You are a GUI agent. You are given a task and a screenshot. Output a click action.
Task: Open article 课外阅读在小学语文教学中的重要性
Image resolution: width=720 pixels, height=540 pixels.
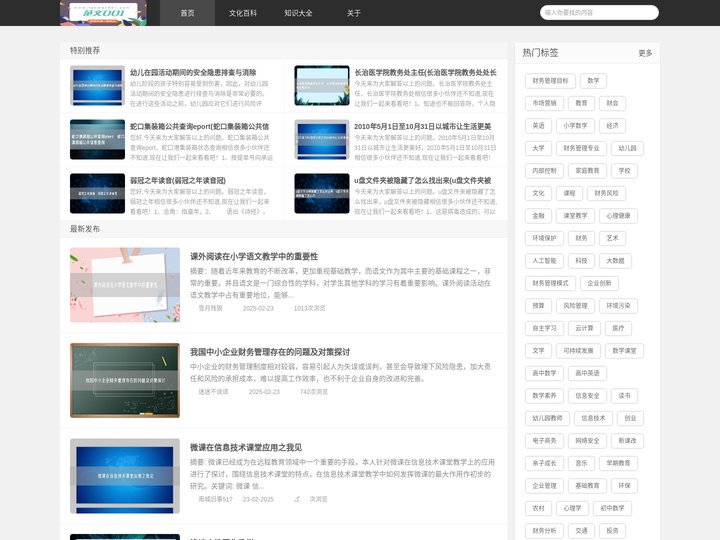click(254, 256)
